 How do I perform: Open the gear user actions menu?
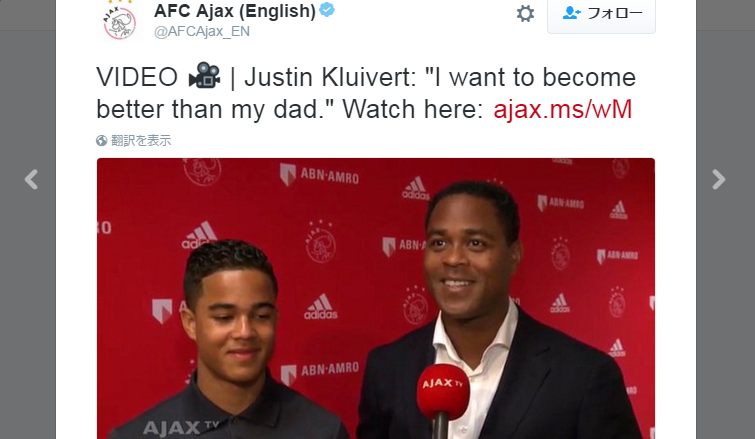pos(525,13)
